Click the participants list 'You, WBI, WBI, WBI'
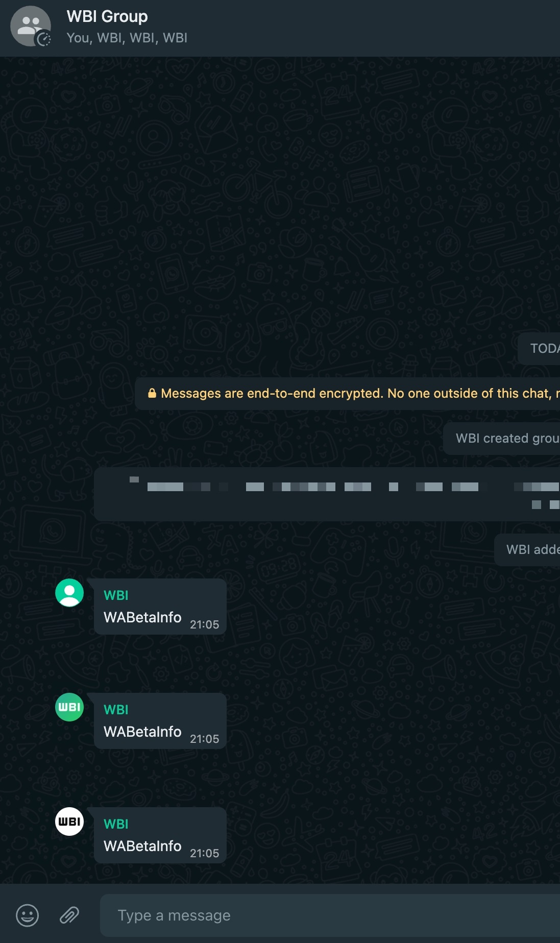560x943 pixels. click(x=127, y=38)
